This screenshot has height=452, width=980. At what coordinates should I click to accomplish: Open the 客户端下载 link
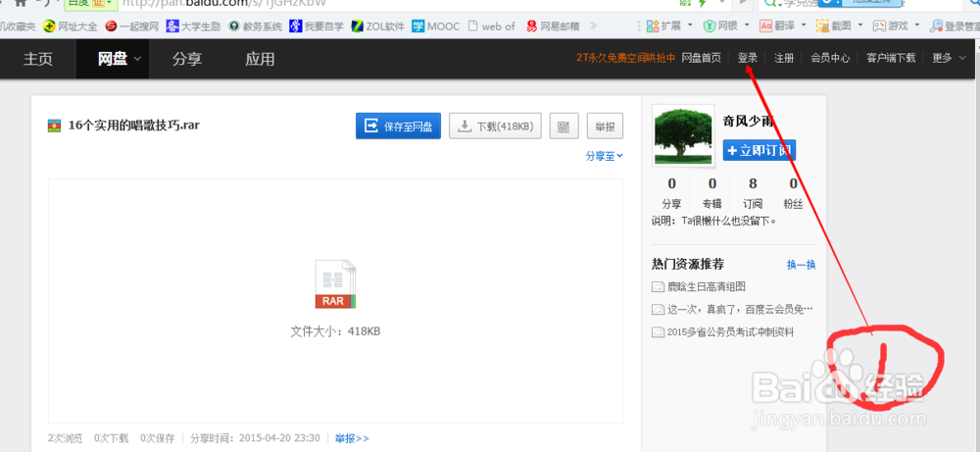click(891, 58)
